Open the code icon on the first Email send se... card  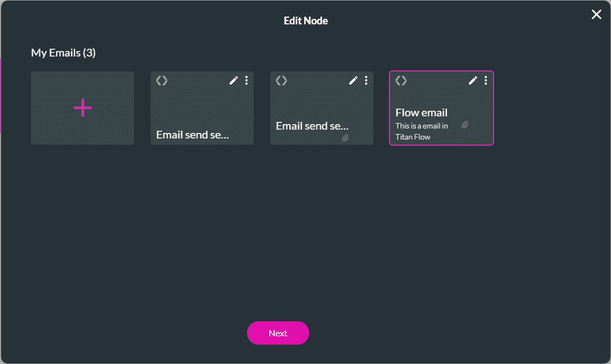pos(161,80)
